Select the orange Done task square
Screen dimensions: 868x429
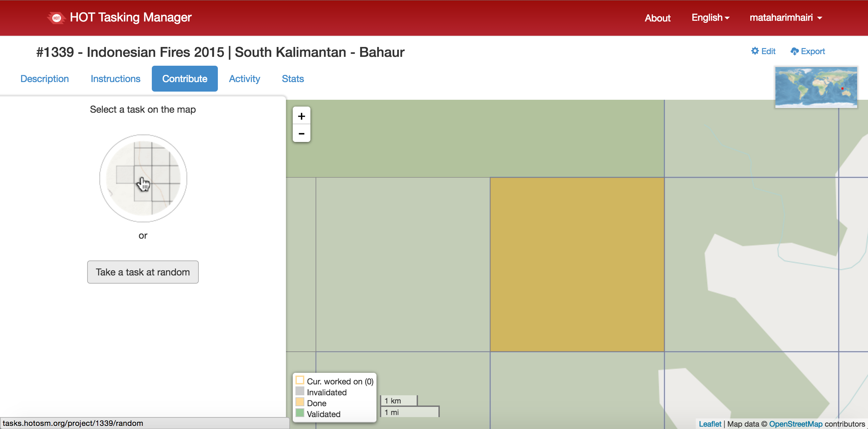click(577, 264)
